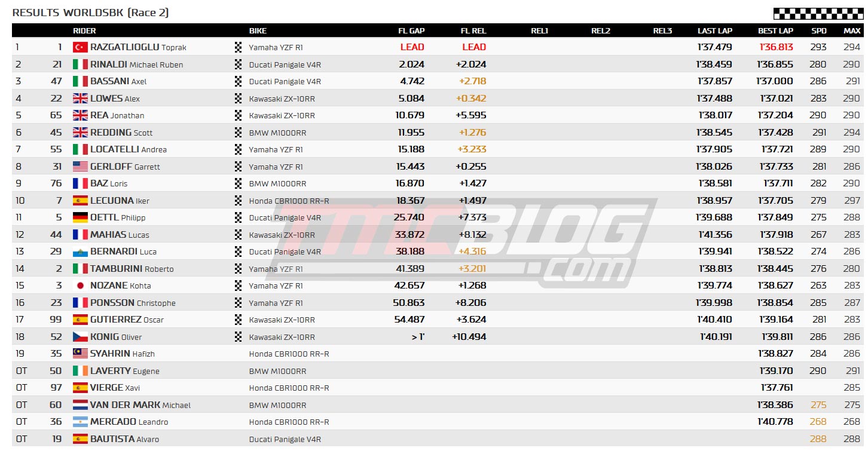Click the Ducati Panigale V4R cell for Bautista

coord(285,439)
